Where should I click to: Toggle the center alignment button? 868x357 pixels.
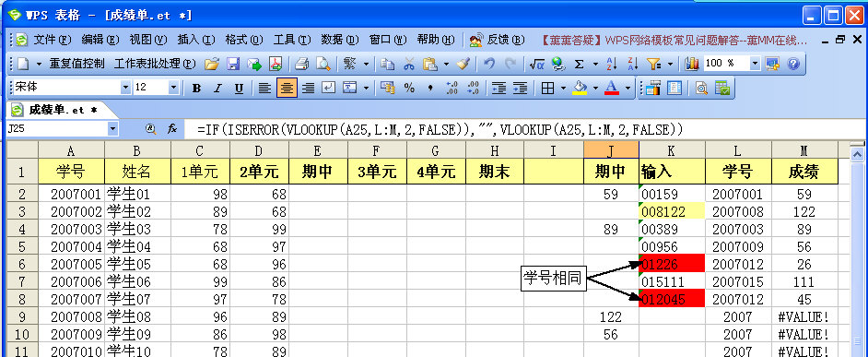287,88
